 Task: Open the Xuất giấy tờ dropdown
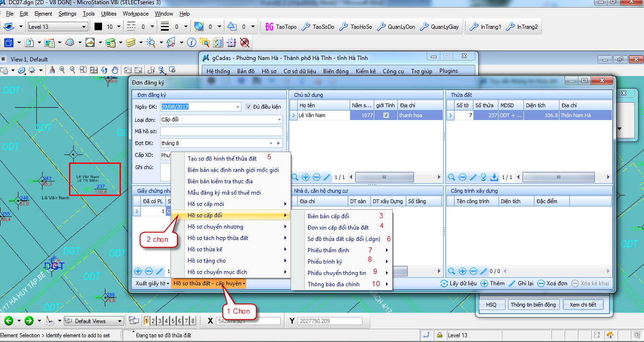(152, 283)
